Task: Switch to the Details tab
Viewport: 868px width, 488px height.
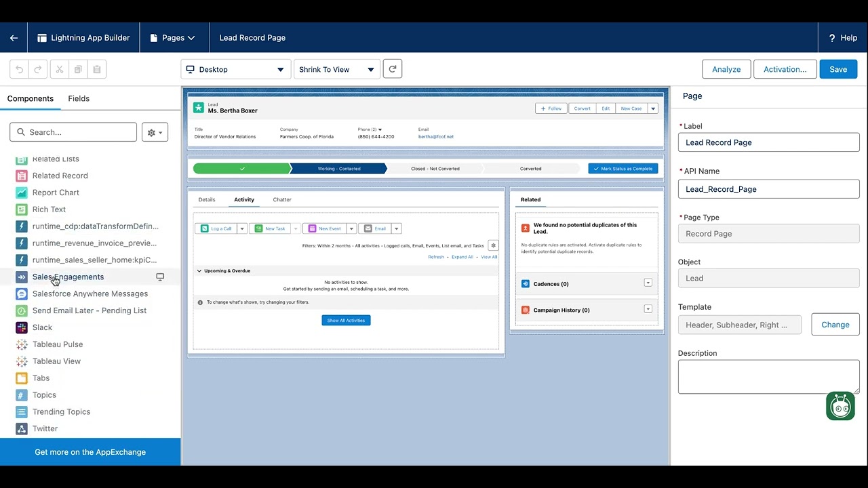Action: 207,200
